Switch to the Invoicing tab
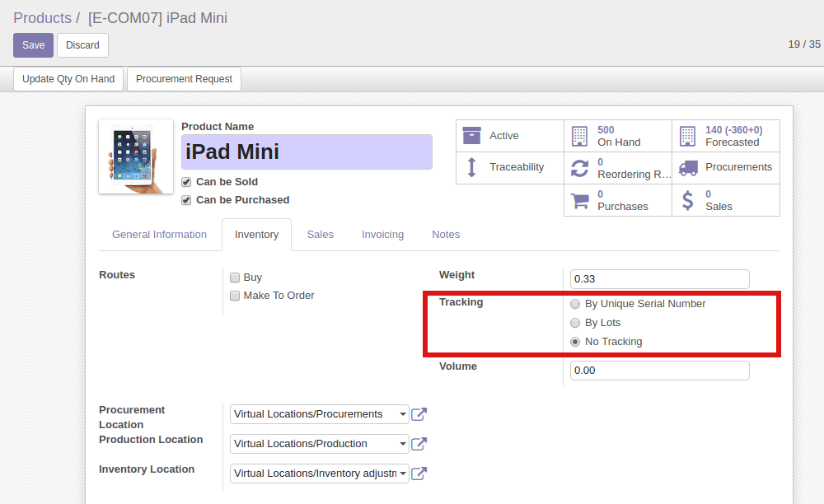Image resolution: width=824 pixels, height=504 pixels. coord(382,235)
